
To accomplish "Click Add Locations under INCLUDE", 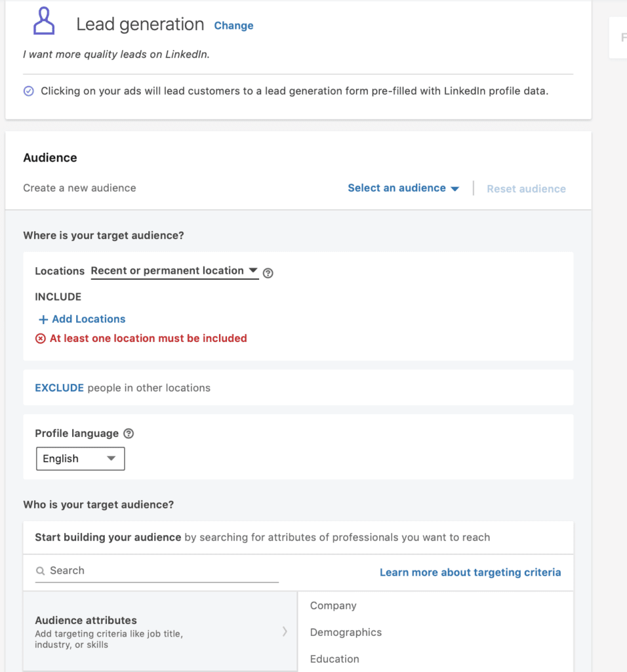I will pyautogui.click(x=88, y=319).
